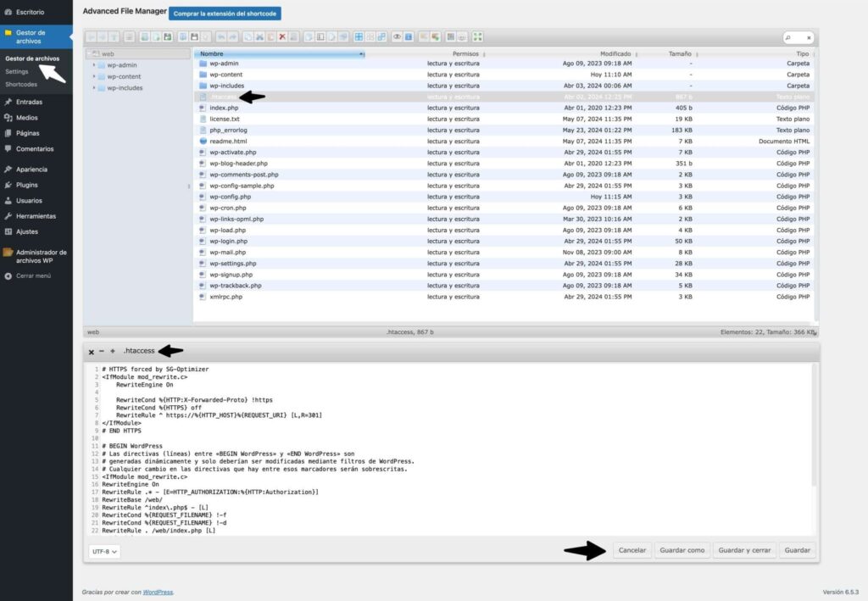Select the index.php file row

tap(504, 108)
